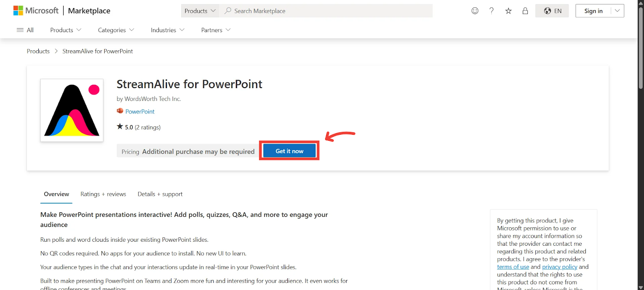This screenshot has height=290, width=644.
Task: Open the All hamburger menu
Action: [x=25, y=30]
